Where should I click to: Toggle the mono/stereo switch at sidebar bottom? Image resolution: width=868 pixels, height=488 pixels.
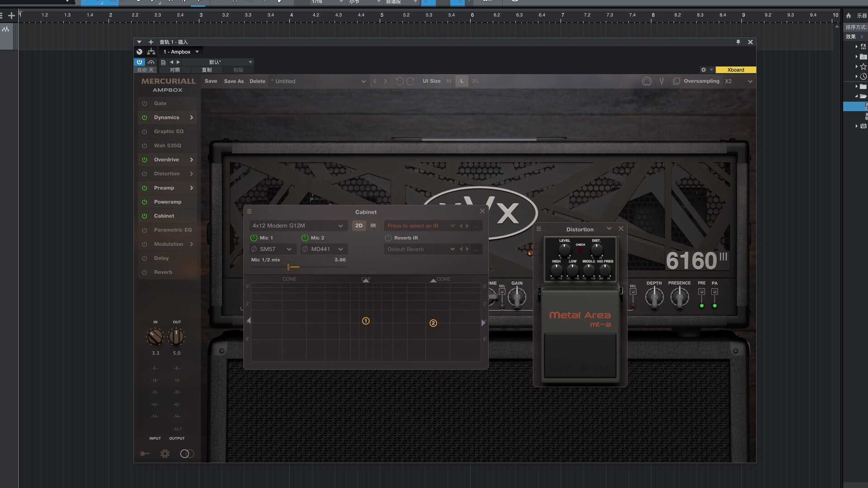coord(187,454)
